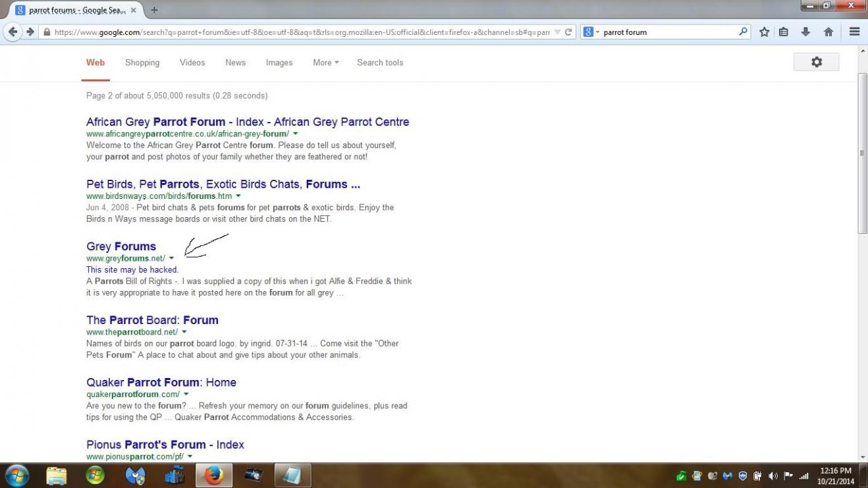This screenshot has width=868, height=488.
Task: Open the Windows Start menu
Action: coord(16,475)
